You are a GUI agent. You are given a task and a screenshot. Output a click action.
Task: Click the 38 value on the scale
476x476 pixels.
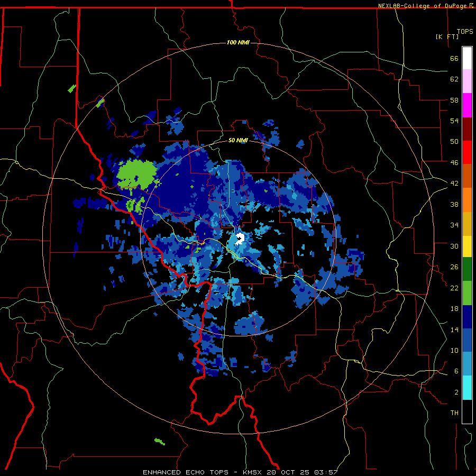454,204
